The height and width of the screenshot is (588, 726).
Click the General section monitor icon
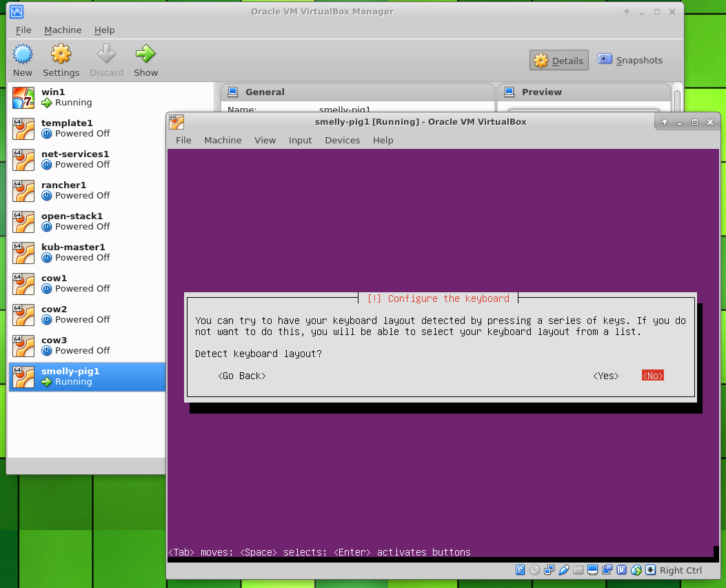[233, 92]
